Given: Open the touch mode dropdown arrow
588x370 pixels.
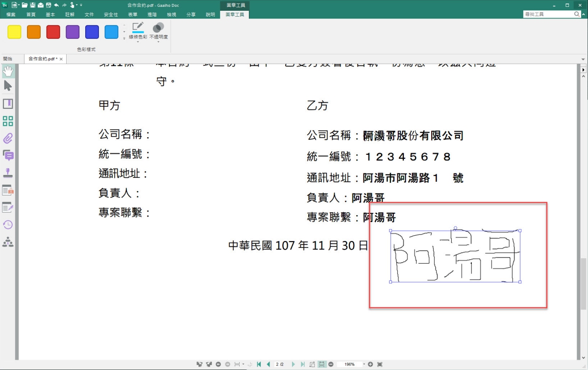Looking at the screenshot, I should click(x=77, y=5).
